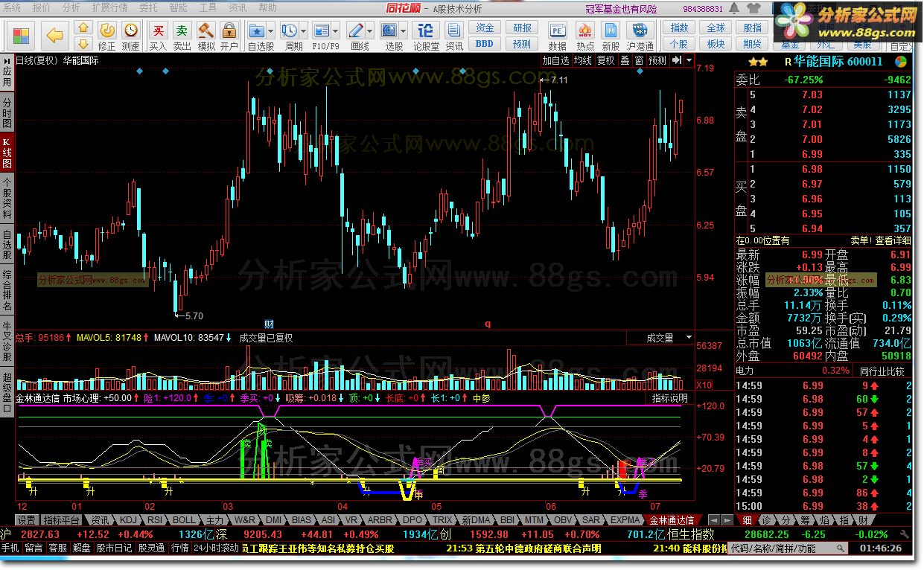Open the 指数 index button

click(679, 28)
